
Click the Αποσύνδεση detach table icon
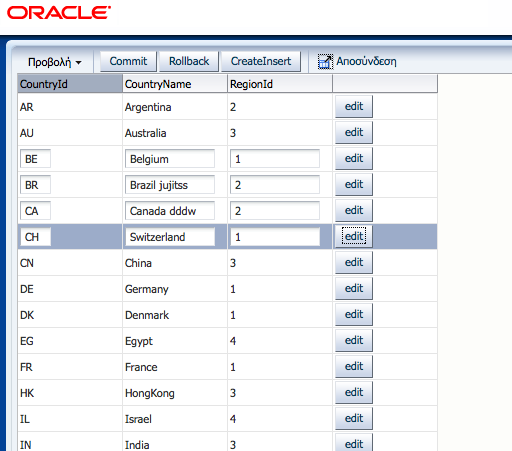click(325, 62)
